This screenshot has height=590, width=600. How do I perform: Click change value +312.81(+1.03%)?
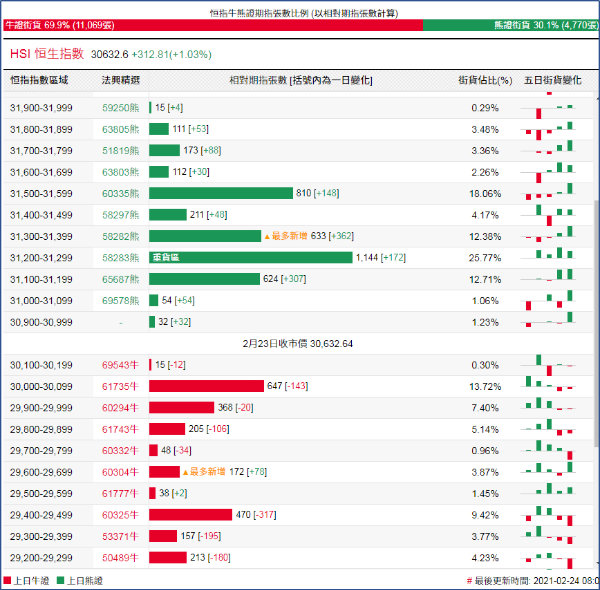[x=171, y=54]
